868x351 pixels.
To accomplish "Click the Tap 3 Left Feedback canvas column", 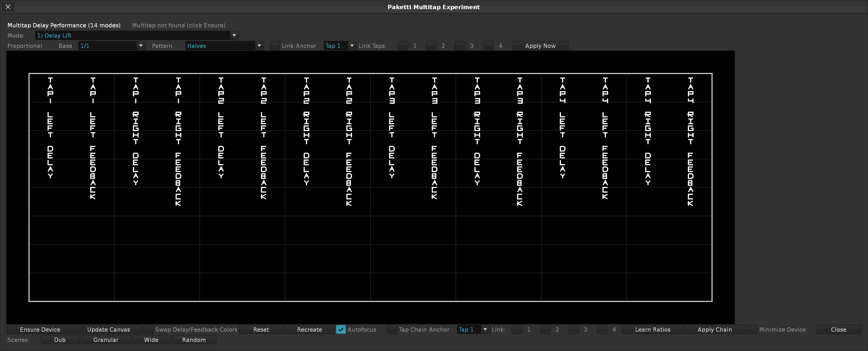I will (x=434, y=187).
